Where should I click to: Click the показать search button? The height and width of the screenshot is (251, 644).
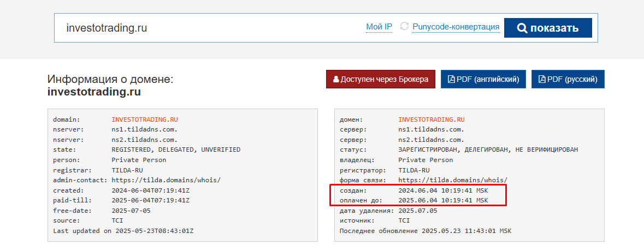coord(548,28)
